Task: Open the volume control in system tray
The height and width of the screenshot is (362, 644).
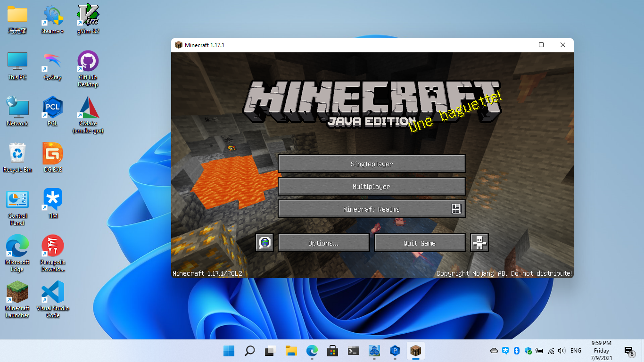Action: [561, 351]
